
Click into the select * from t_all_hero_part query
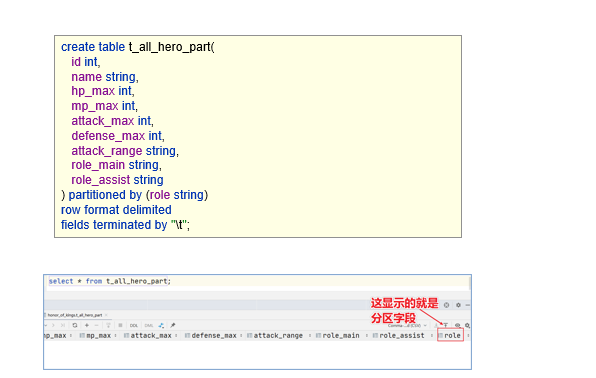(110, 281)
